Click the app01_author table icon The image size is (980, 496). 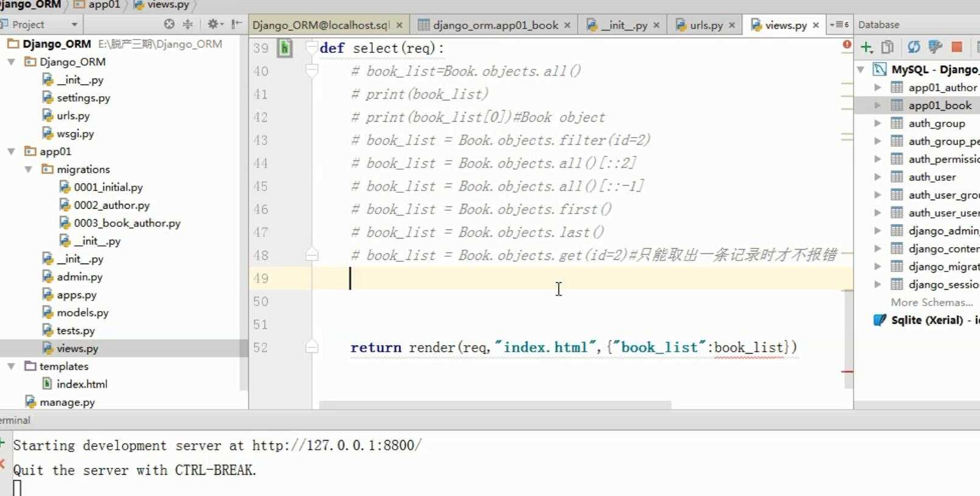[x=897, y=87]
